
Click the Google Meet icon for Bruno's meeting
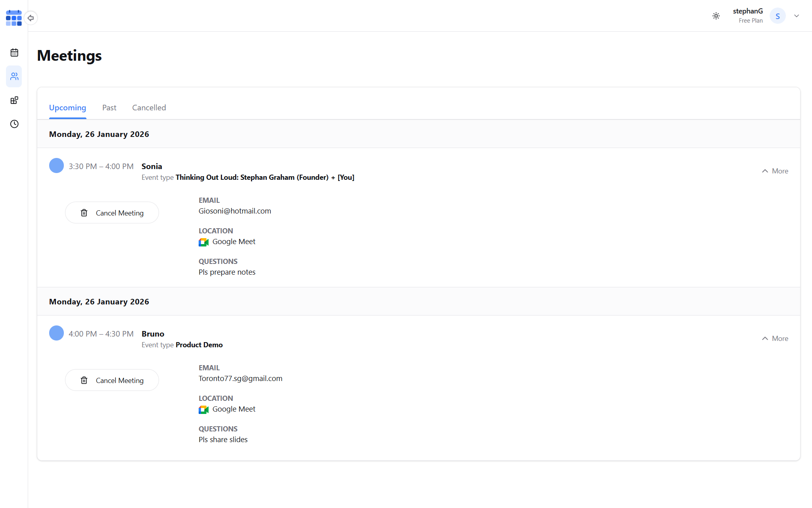(x=203, y=409)
